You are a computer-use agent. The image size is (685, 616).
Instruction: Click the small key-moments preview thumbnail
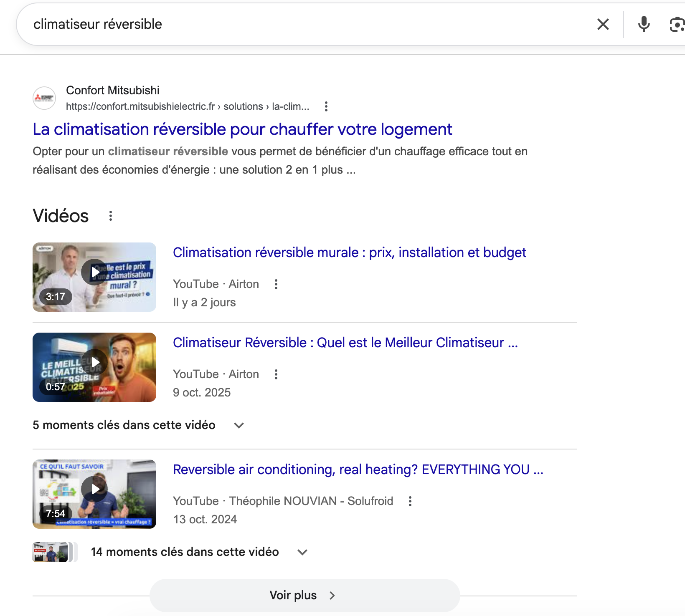55,552
